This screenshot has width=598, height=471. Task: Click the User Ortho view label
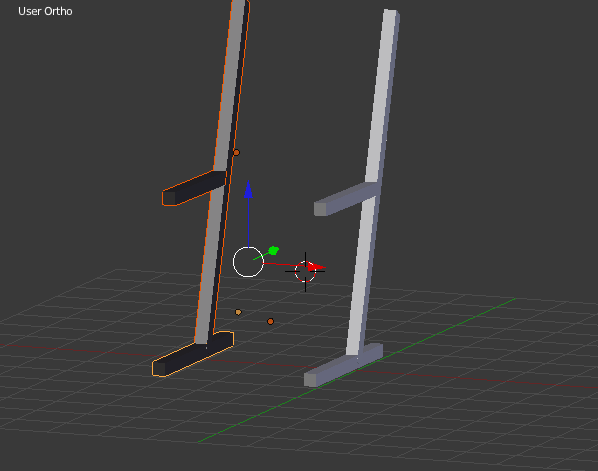pos(45,11)
